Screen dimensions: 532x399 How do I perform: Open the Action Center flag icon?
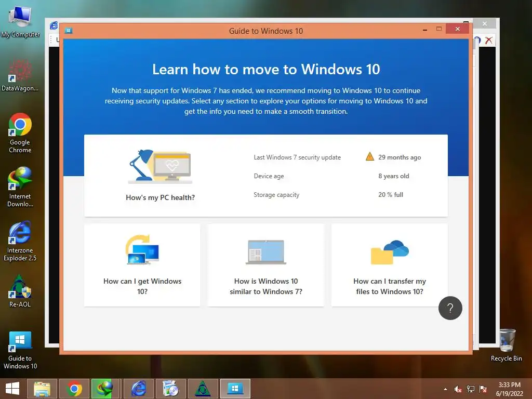point(483,389)
